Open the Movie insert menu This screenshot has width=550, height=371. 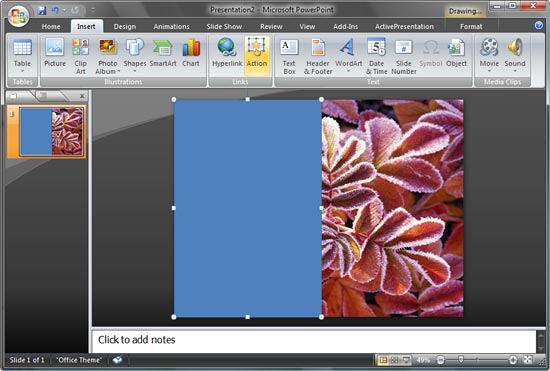tap(489, 56)
